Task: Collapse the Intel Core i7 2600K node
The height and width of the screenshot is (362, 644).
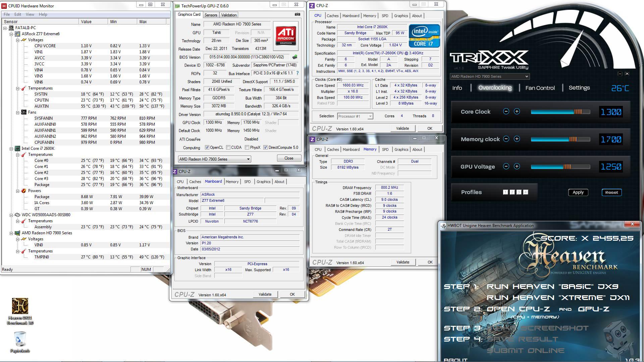Action: [11, 148]
